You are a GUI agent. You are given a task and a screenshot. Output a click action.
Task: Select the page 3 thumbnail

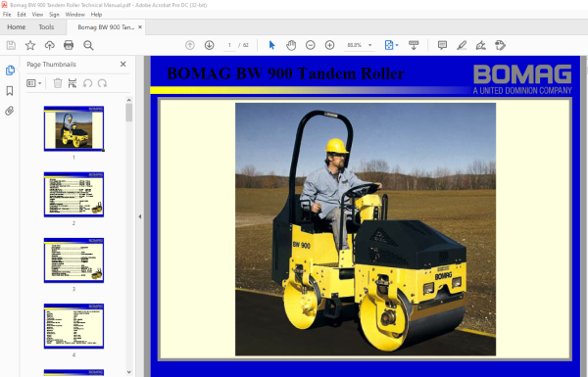(73, 260)
